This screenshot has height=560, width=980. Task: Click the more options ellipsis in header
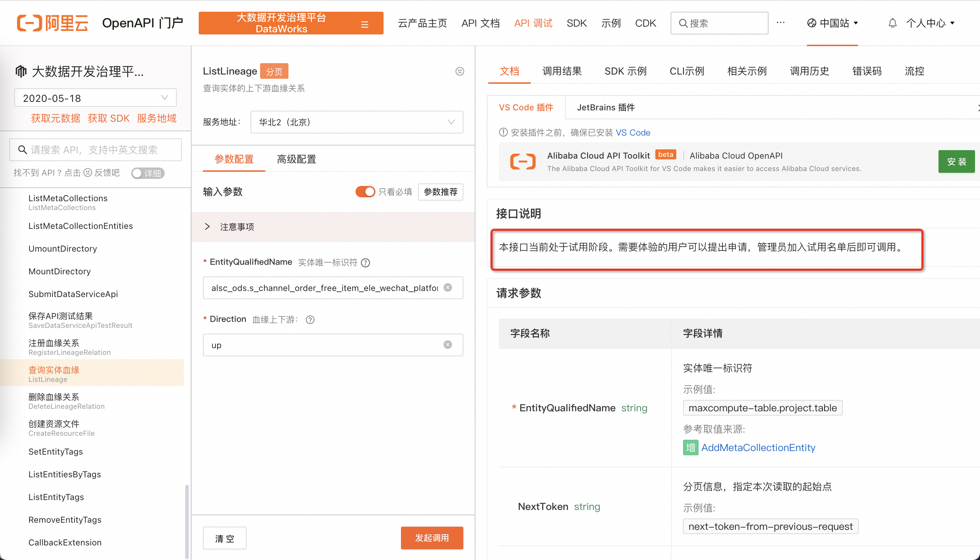tap(780, 23)
